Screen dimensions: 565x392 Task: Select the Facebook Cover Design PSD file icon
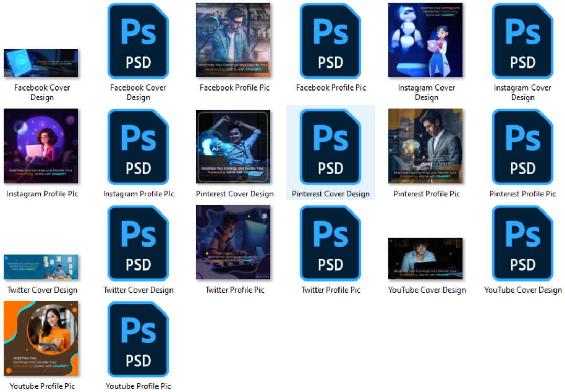pos(138,41)
